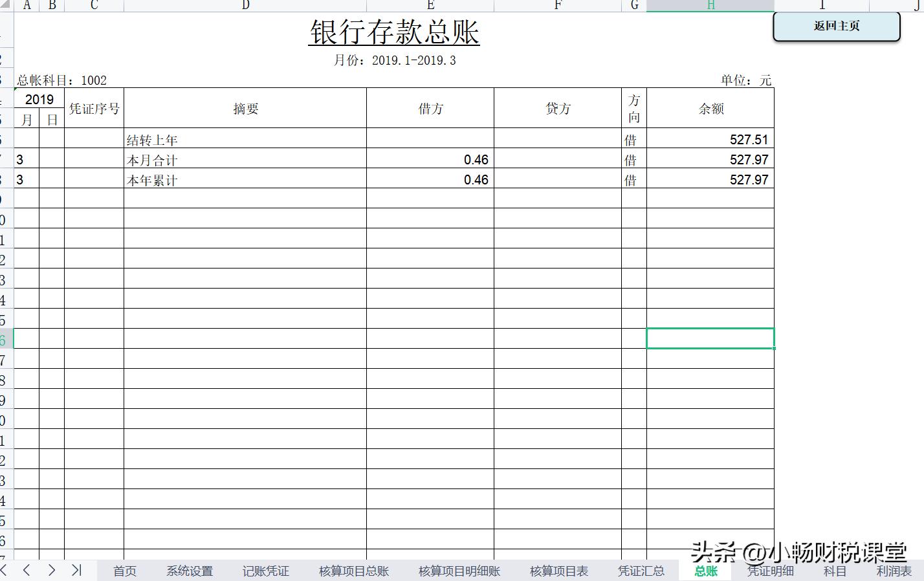This screenshot has width=924, height=581.
Task: Switch to the 首页 sheet tab
Action: pos(124,571)
